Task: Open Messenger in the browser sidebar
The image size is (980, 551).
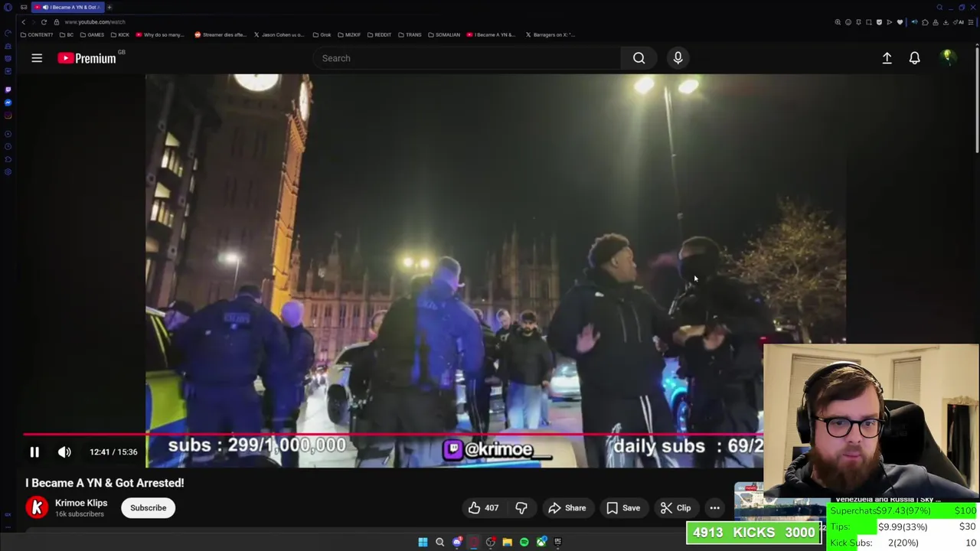Action: pos(8,103)
